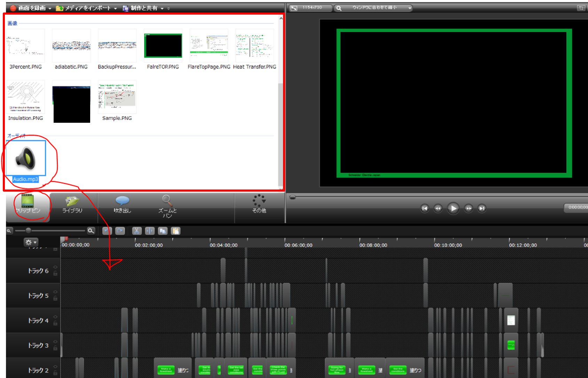The width and height of the screenshot is (588, 378).
Task: Click the Cut scissors icon in timeline toolbar
Action: pyautogui.click(x=136, y=231)
